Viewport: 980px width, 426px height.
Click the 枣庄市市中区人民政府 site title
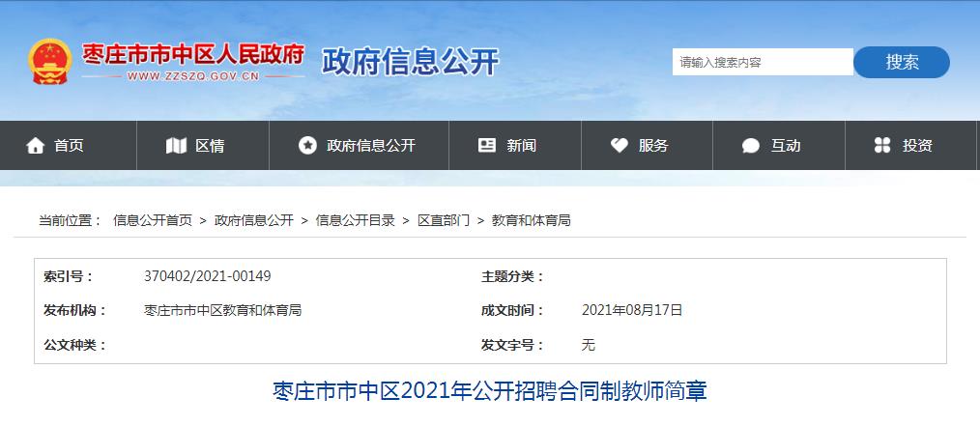193,55
